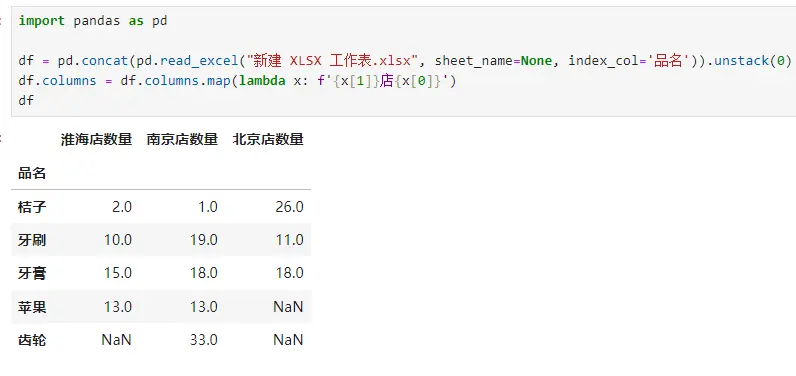Click the 'import' keyword in code cell
Viewport: 796px width, 376px height.
[x=42, y=21]
